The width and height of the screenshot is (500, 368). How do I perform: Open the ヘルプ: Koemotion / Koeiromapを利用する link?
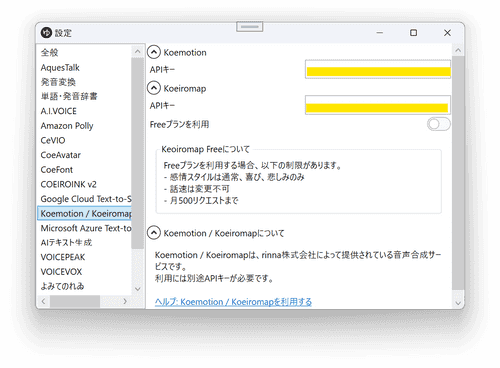click(233, 302)
